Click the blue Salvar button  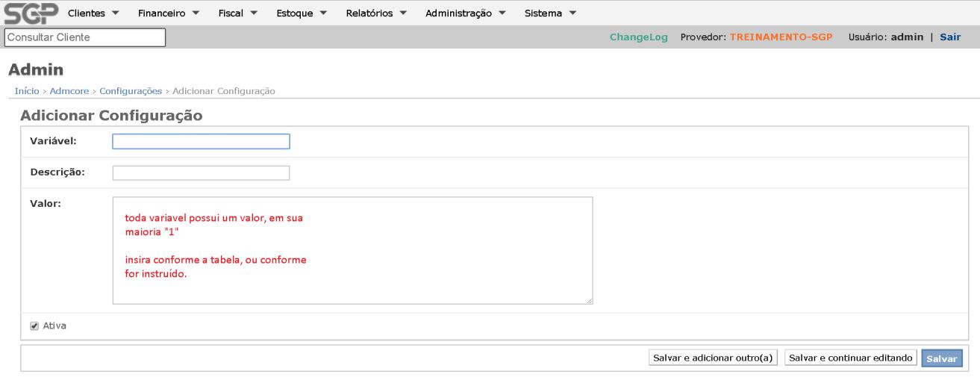click(x=941, y=359)
